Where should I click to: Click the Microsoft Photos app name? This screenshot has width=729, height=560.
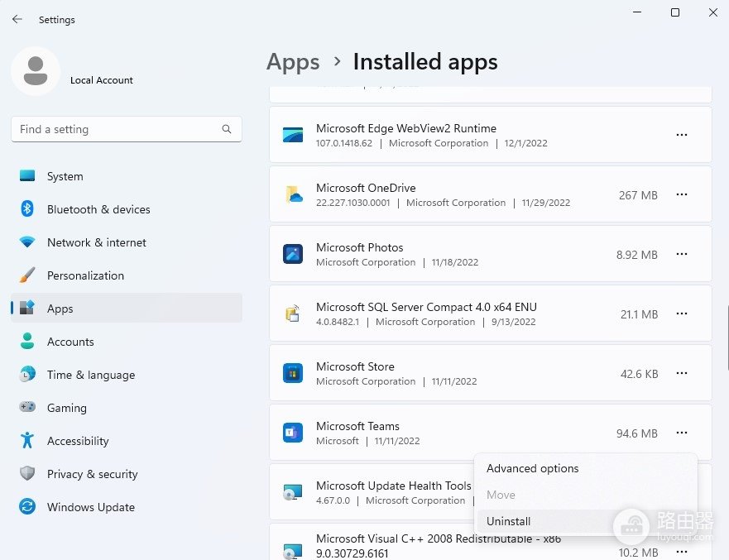(x=359, y=247)
